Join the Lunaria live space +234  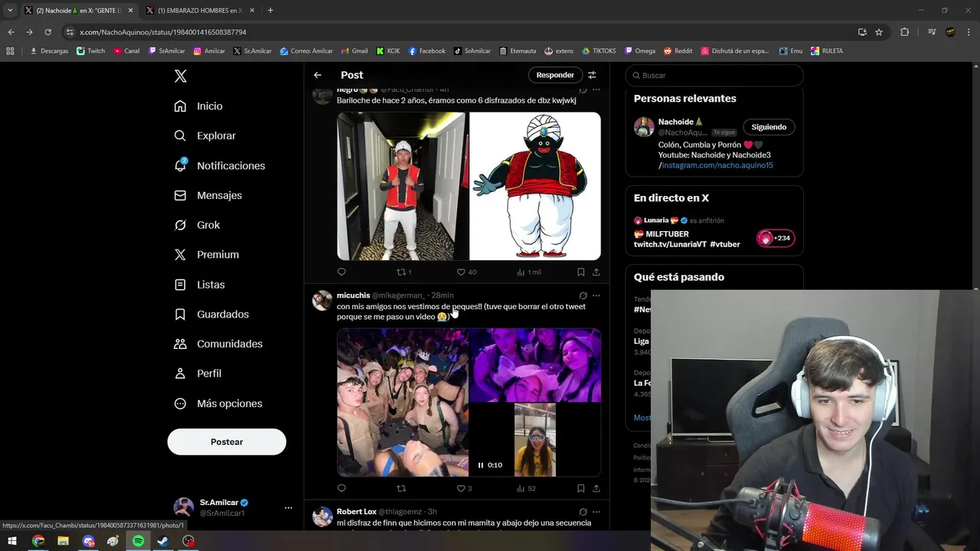pyautogui.click(x=776, y=238)
